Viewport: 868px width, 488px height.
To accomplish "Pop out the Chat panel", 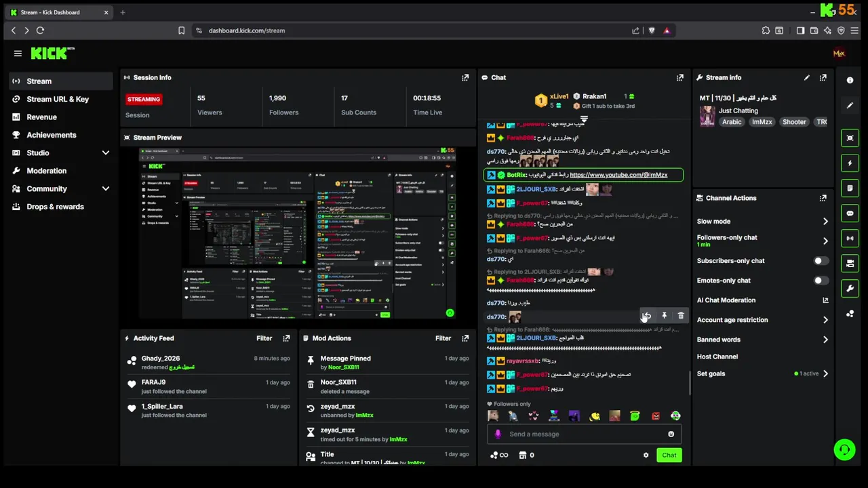I will point(680,78).
